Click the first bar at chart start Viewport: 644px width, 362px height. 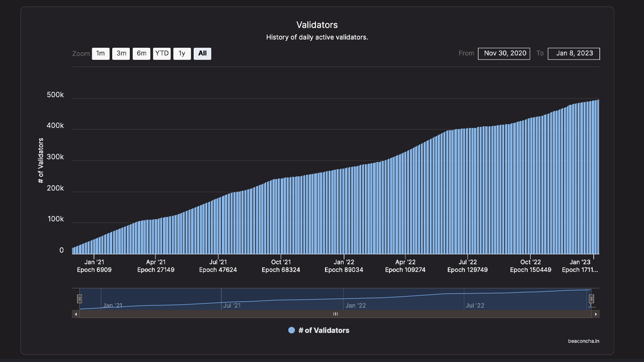[73, 250]
